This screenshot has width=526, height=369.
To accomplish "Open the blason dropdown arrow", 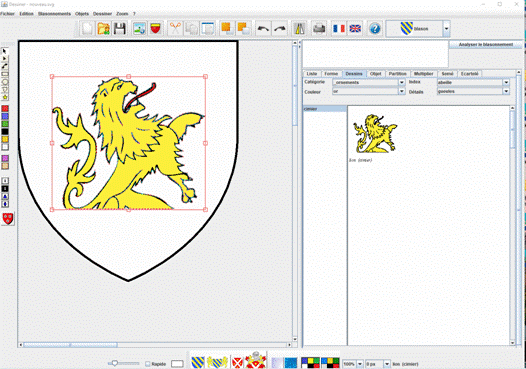I will click(x=446, y=29).
